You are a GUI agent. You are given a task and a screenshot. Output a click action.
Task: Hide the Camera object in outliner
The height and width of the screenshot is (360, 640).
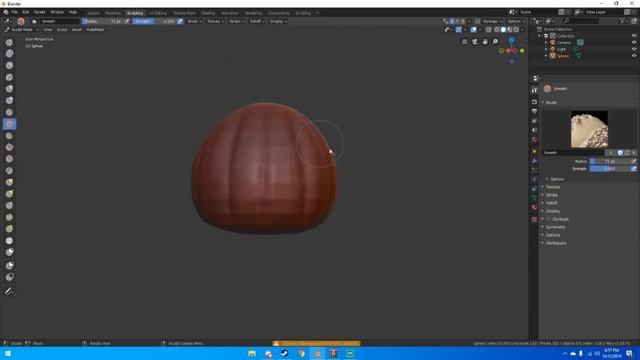click(x=634, y=42)
